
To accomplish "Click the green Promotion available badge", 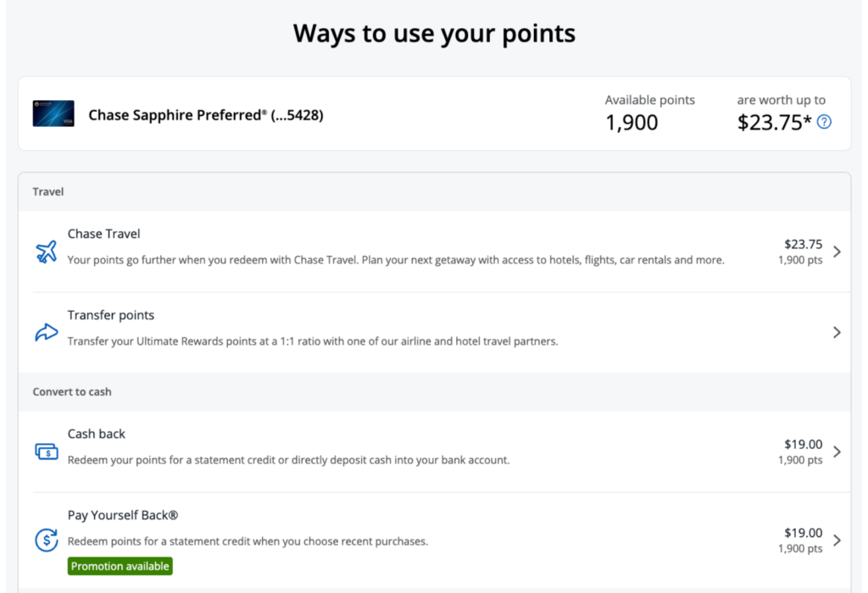I will tap(120, 567).
